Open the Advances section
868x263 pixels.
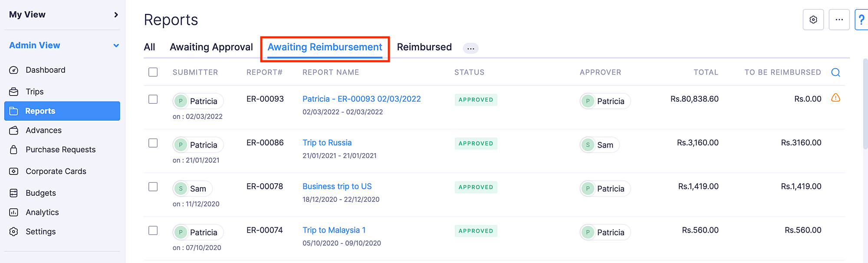[43, 130]
